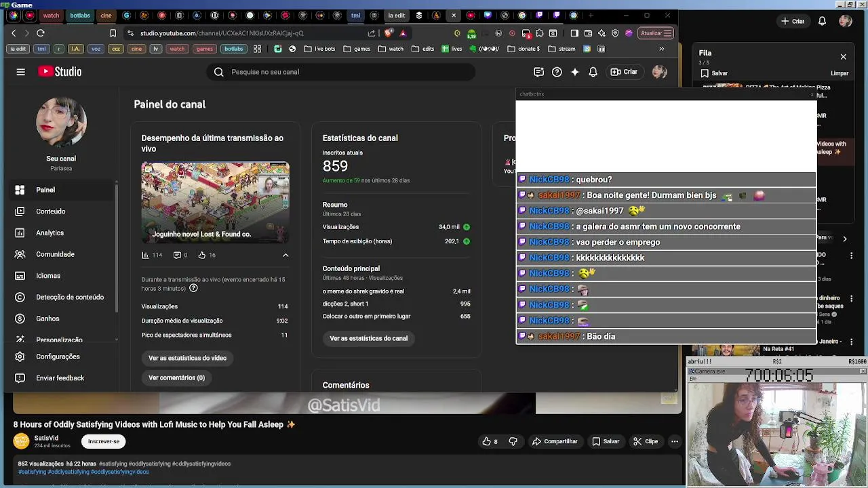Open the YouTube notifications bell top right
This screenshot has width=868, height=488.
(x=822, y=21)
